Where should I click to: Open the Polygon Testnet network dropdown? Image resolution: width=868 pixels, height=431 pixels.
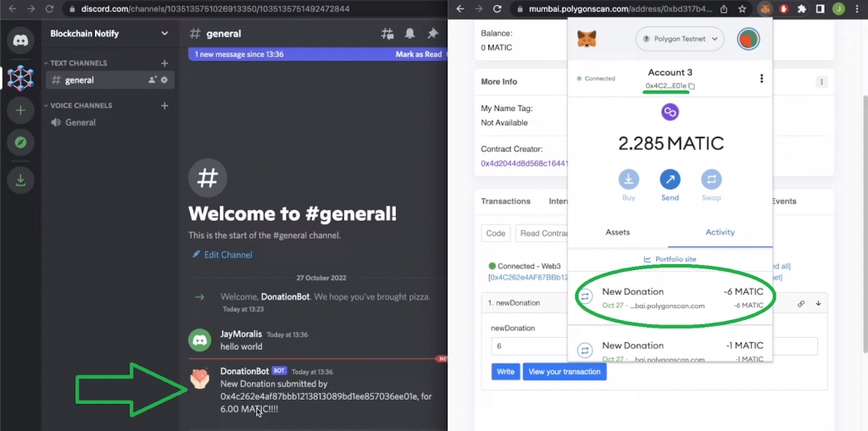click(x=679, y=39)
